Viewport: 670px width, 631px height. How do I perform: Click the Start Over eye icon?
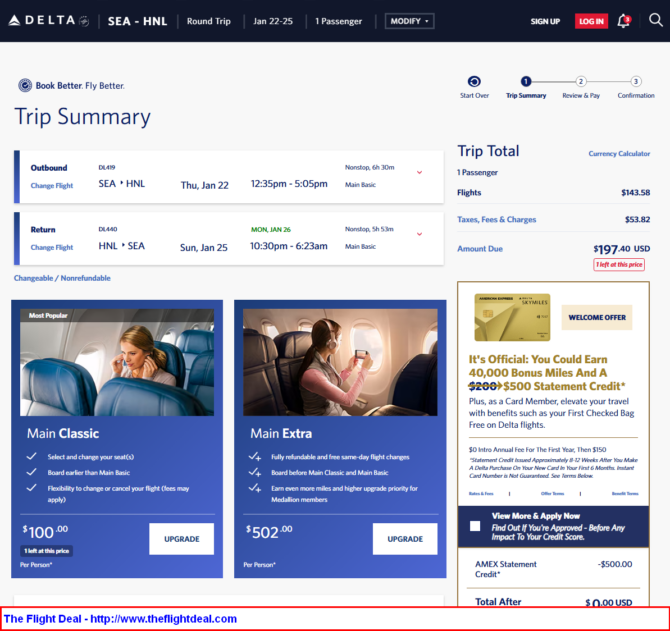click(x=474, y=82)
